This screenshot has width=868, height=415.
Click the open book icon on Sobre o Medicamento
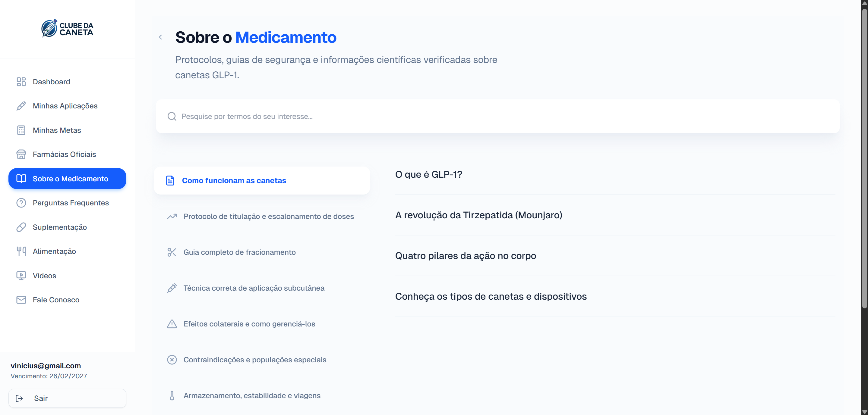click(x=21, y=179)
